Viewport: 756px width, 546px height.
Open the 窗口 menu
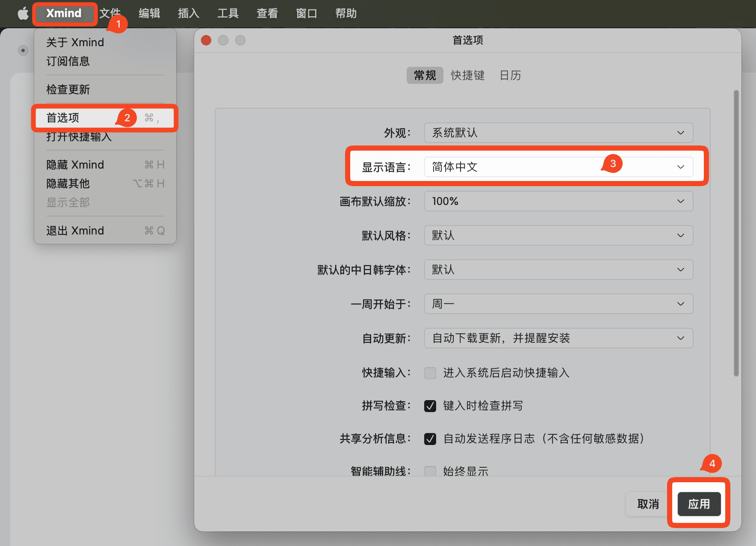coord(307,13)
